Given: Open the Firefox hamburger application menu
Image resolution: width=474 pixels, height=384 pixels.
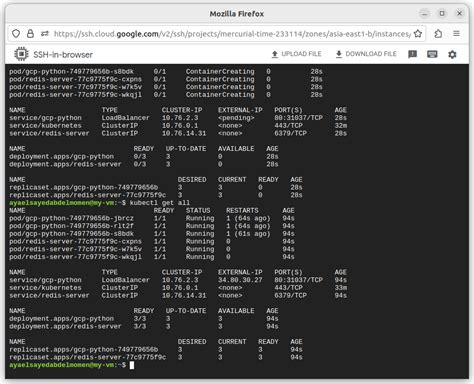Looking at the screenshot, I should point(456,33).
